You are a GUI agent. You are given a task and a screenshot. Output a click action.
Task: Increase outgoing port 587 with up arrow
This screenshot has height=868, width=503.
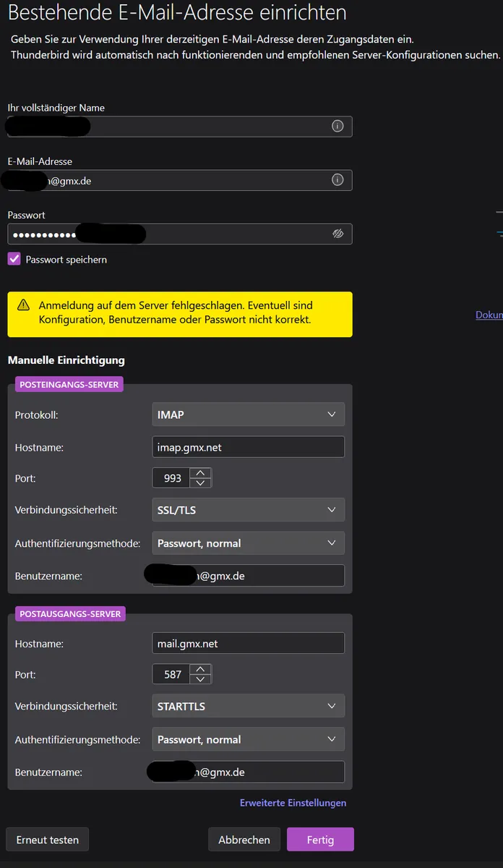(x=200, y=669)
